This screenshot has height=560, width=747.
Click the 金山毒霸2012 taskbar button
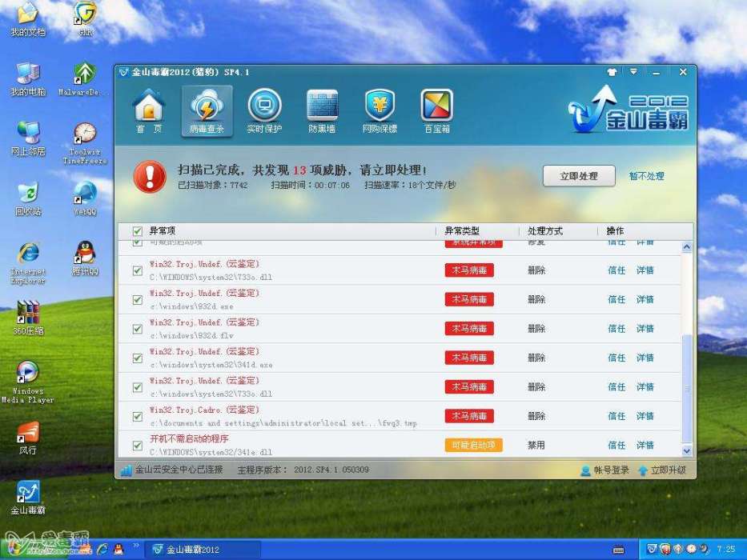(203, 550)
